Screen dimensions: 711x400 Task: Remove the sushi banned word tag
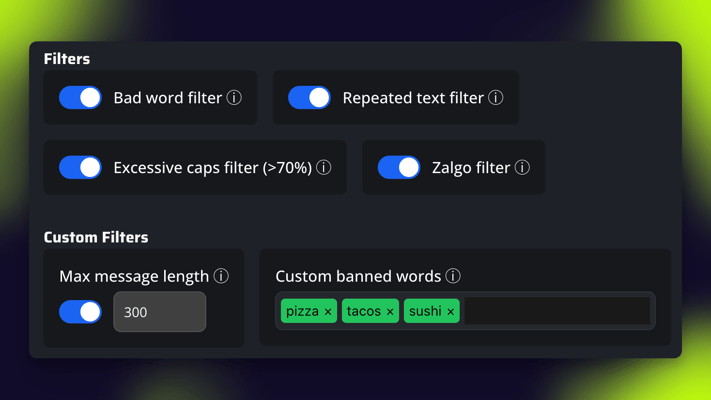pyautogui.click(x=450, y=312)
